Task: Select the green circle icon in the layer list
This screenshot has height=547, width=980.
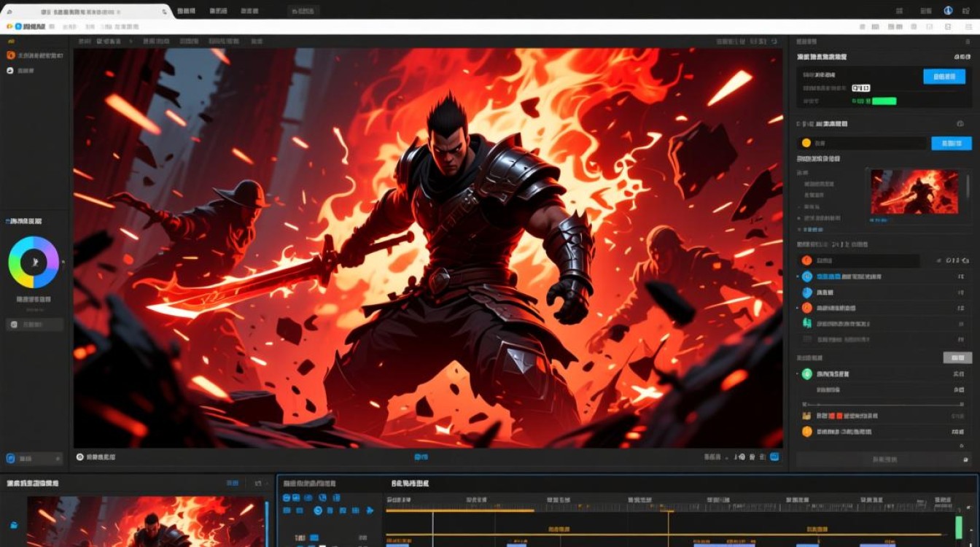Action: pyautogui.click(x=806, y=374)
